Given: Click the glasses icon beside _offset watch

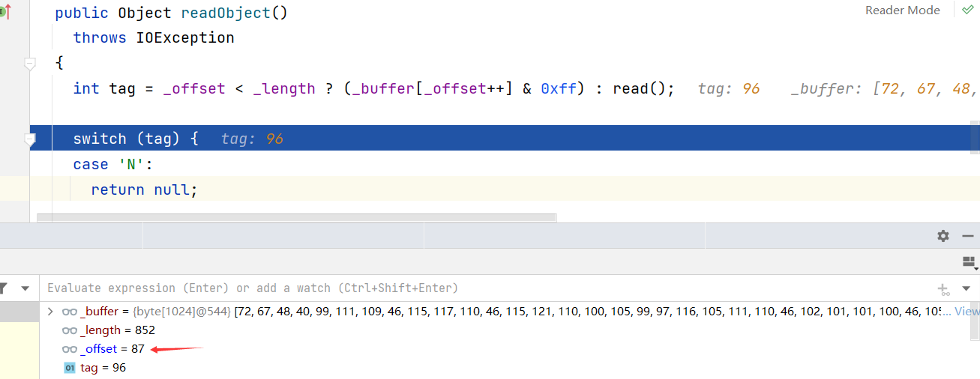Looking at the screenshot, I should [70, 349].
